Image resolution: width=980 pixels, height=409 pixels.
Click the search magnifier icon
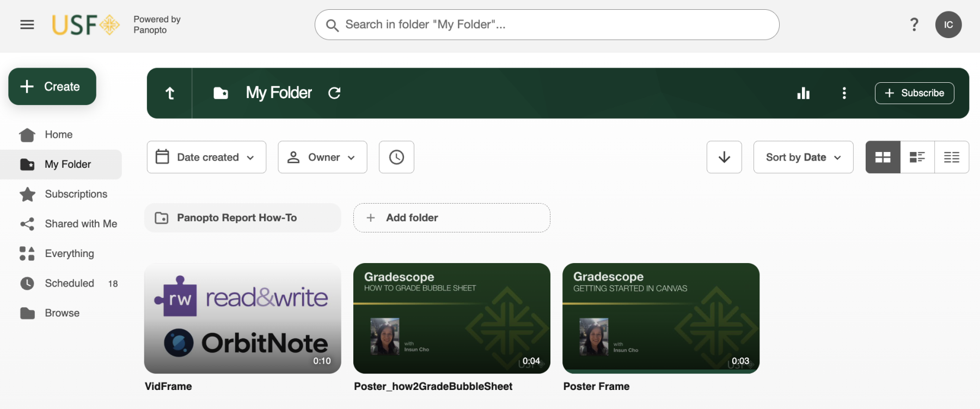click(x=332, y=25)
